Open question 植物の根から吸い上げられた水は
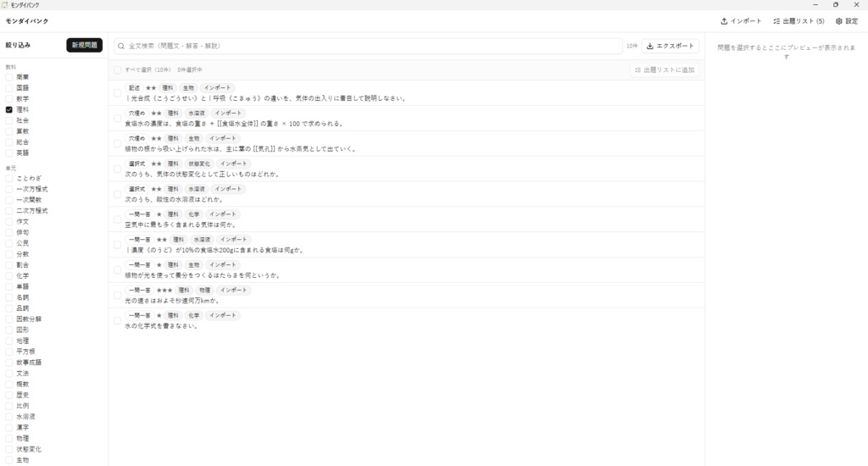Screen dimensions: 868x466 pyautogui.click(x=241, y=149)
